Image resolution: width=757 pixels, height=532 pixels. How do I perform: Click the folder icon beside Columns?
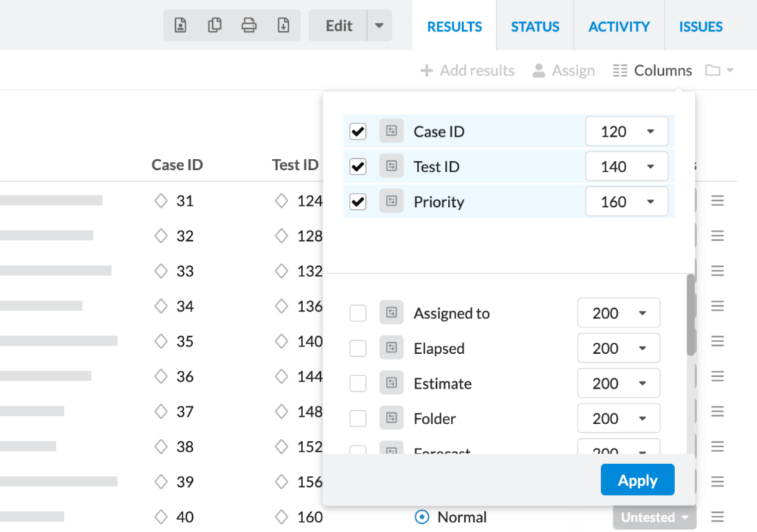click(714, 69)
